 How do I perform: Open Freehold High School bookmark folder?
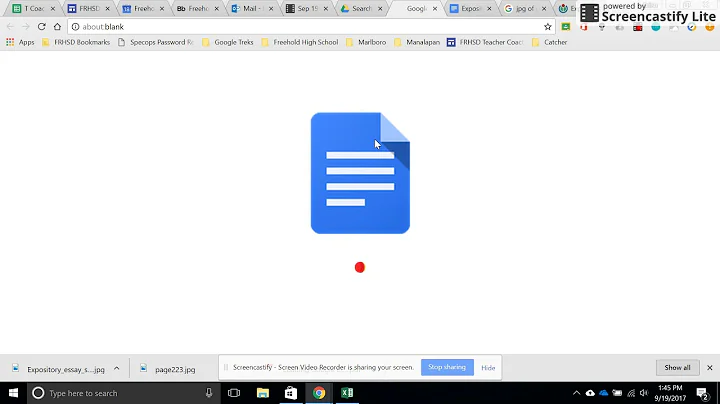[x=300, y=42]
